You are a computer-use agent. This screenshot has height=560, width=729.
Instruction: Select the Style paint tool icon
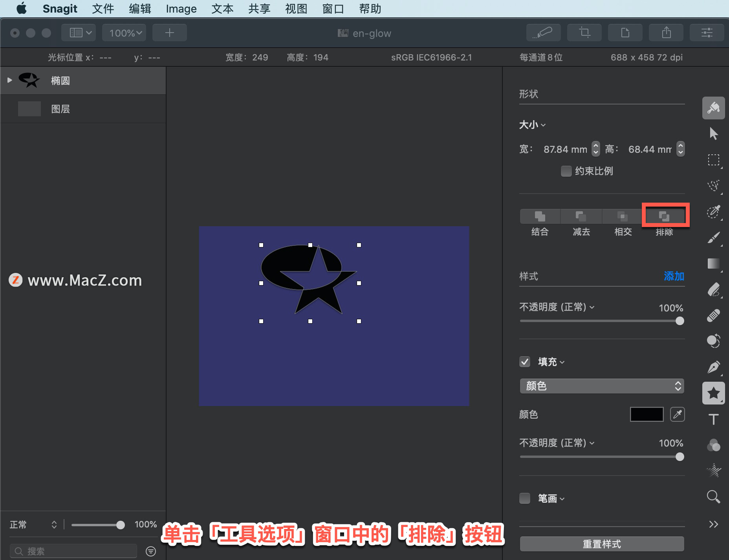pos(713,108)
